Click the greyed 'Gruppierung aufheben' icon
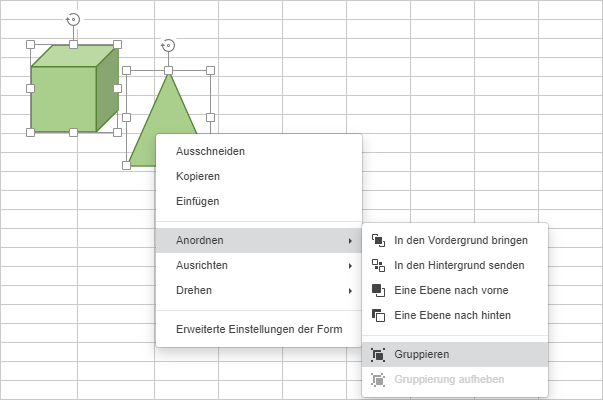 coord(378,380)
